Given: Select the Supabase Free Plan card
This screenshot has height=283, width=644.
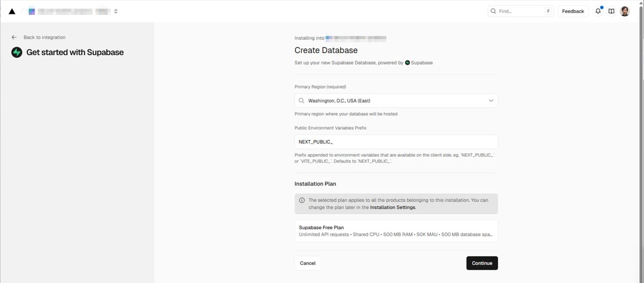Looking at the screenshot, I should (x=396, y=231).
